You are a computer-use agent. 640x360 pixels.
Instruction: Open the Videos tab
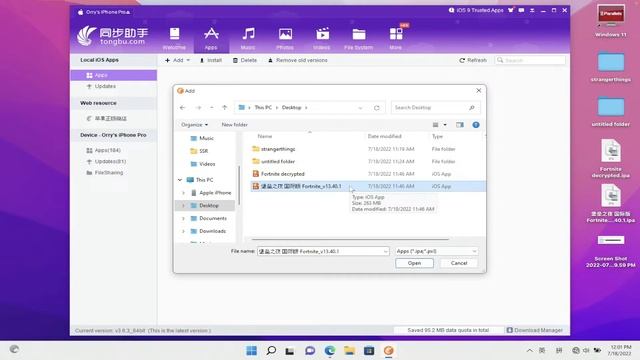[x=322, y=39]
